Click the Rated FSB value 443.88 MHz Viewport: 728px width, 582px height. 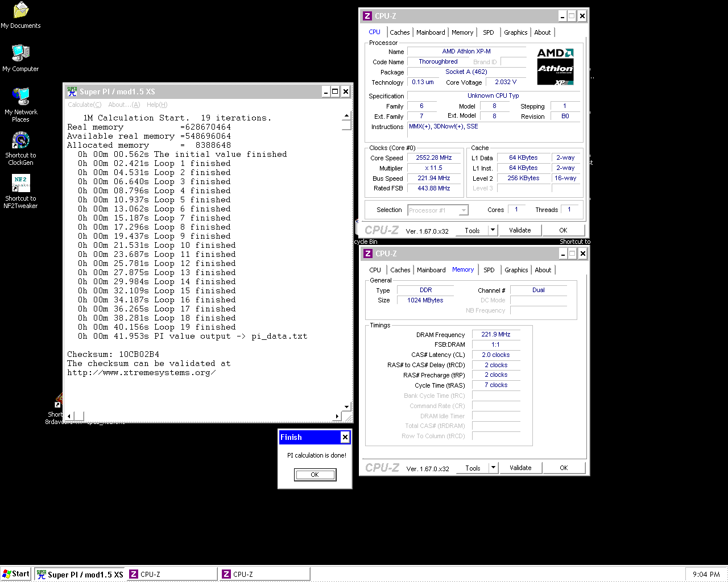tap(434, 188)
